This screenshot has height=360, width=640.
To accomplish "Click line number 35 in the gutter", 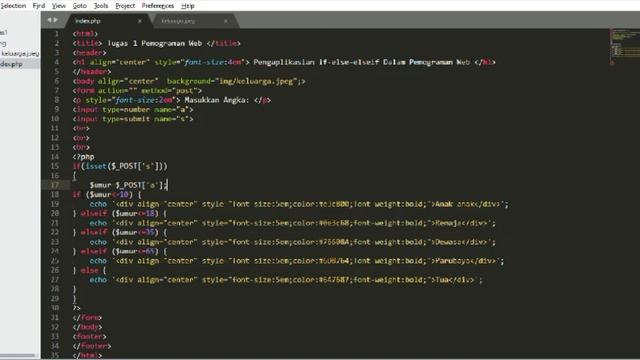I will (x=55, y=355).
